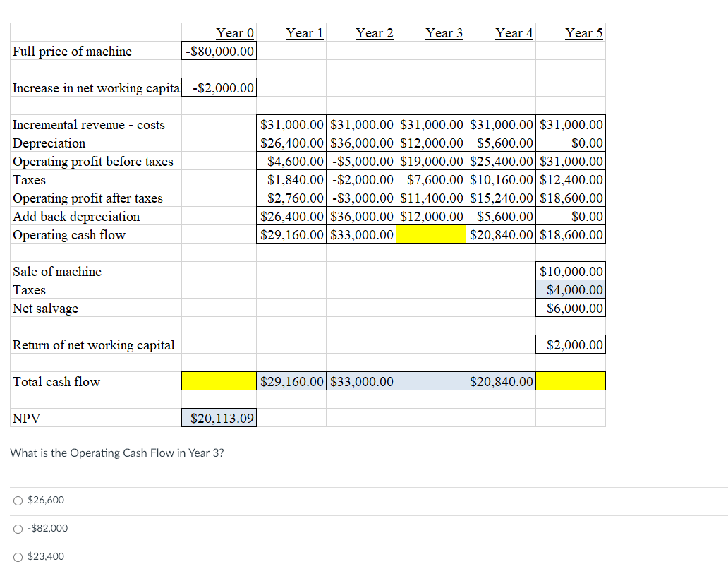The image size is (728, 581).
Task: Click the shaded Total cash flow cell under Year 3
Action: tap(431, 381)
